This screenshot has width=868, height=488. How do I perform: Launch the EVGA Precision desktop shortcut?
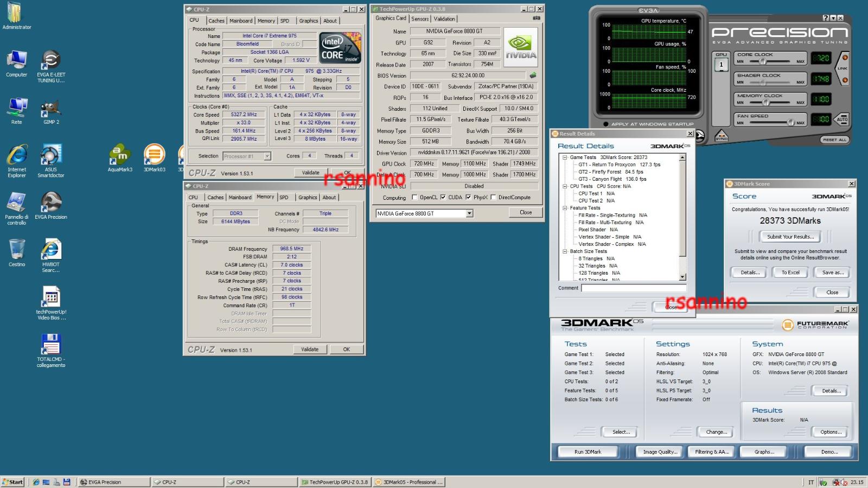point(50,205)
